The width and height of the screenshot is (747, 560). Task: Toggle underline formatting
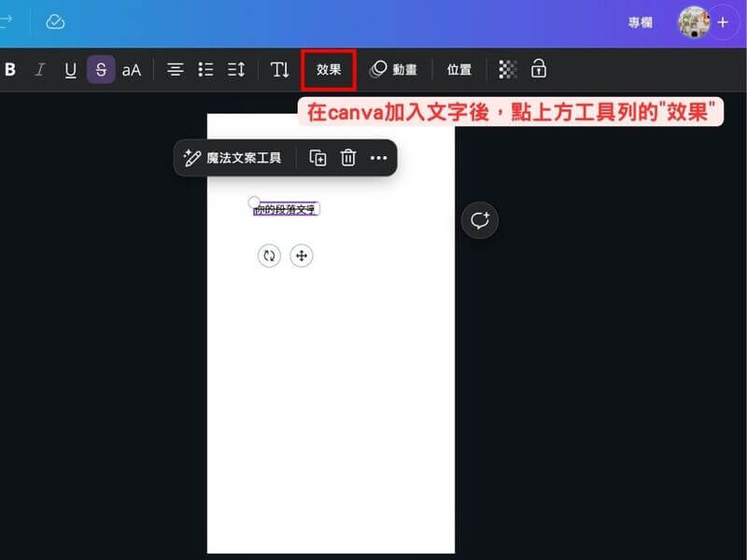click(x=70, y=70)
